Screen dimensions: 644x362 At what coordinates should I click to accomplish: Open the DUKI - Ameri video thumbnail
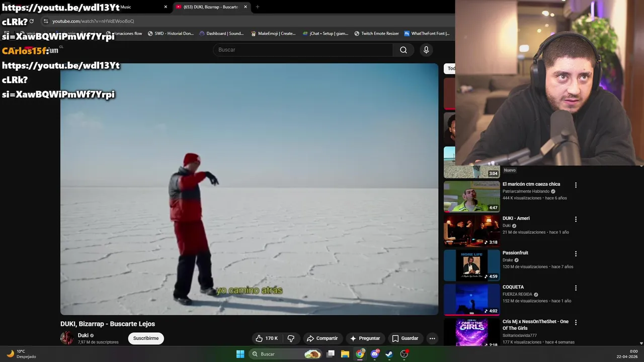coord(471,231)
